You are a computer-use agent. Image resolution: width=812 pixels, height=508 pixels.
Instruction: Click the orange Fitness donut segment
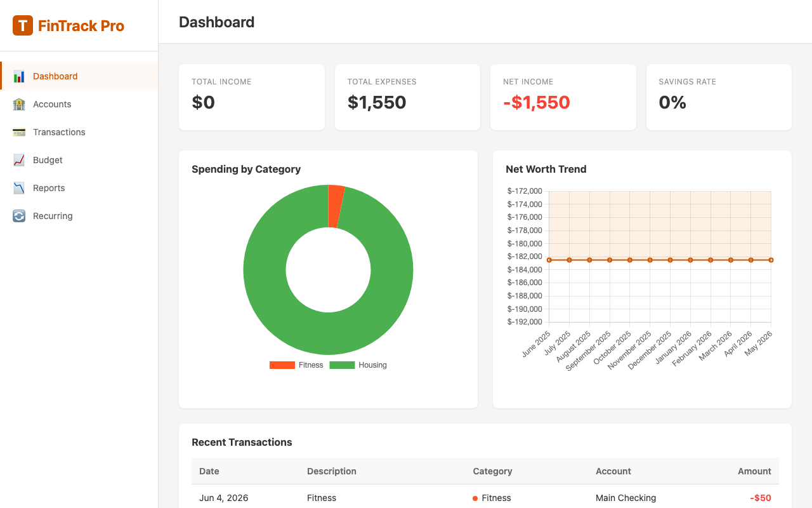click(336, 206)
